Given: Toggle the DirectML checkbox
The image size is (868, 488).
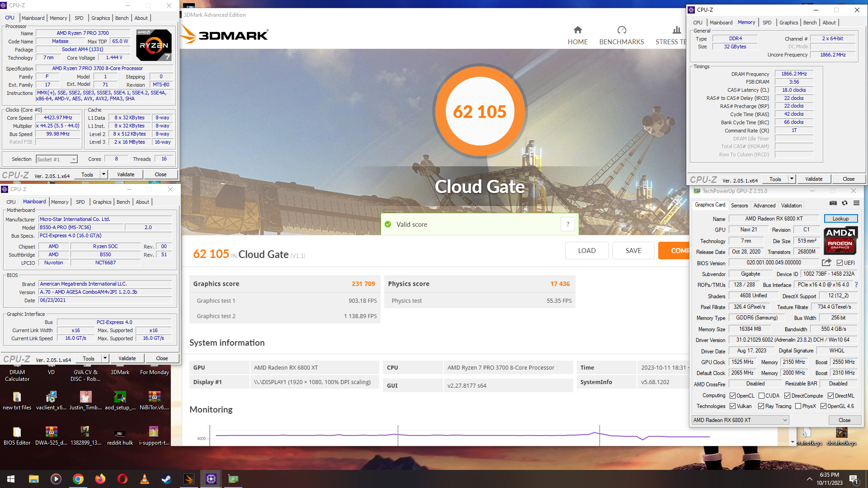Looking at the screenshot, I should [830, 395].
